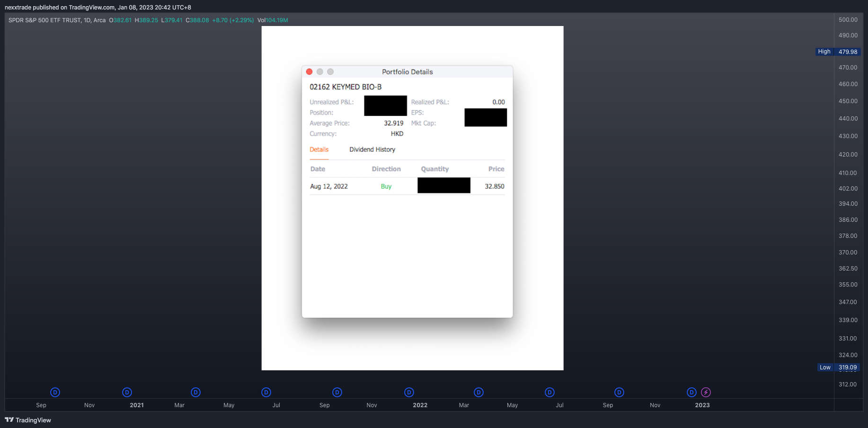This screenshot has width=868, height=428.
Task: Click the high value 389.25
Action: (149, 20)
